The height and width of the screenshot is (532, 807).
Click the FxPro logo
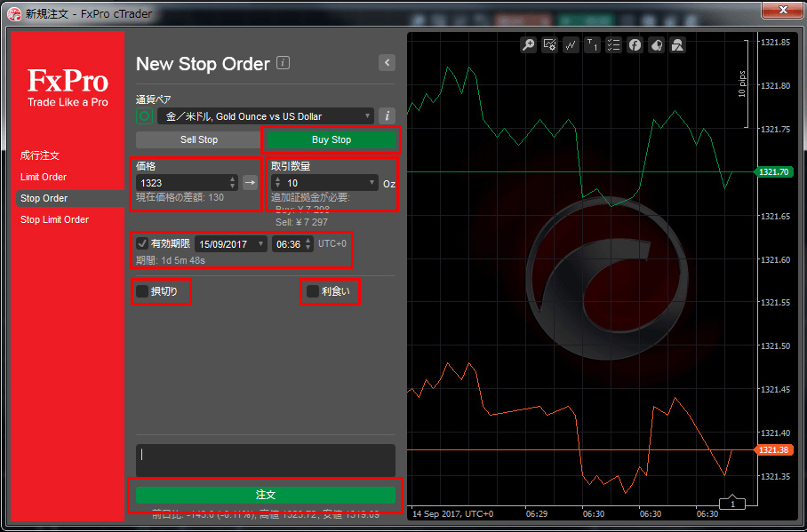(68, 87)
